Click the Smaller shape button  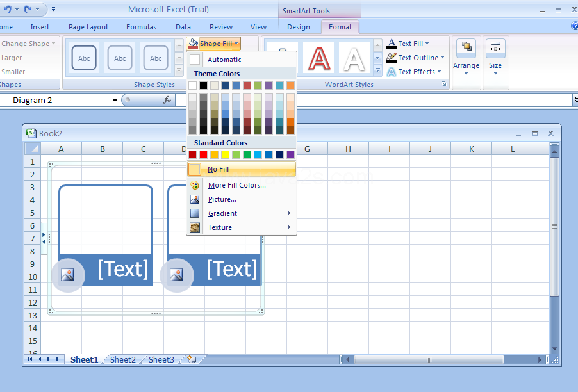[x=13, y=72]
